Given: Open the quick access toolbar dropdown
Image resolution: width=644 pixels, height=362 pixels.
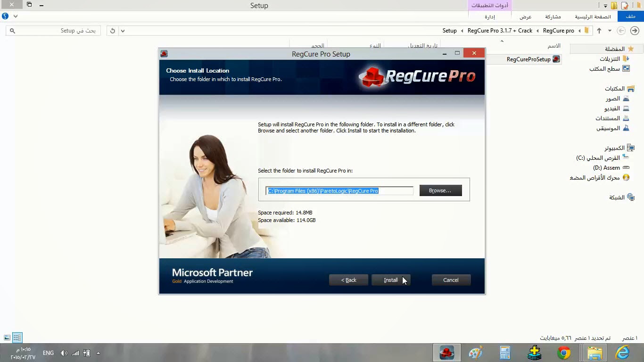Looking at the screenshot, I should pos(605,6).
